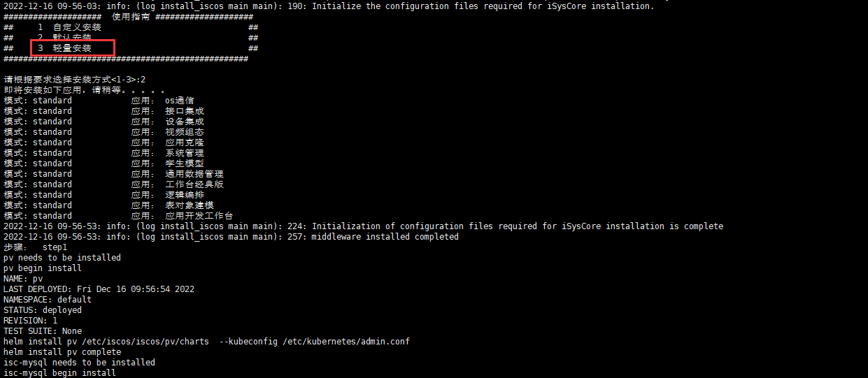Click the '1 自定义安装' menu line
This screenshot has width=868, height=378.
tap(69, 27)
